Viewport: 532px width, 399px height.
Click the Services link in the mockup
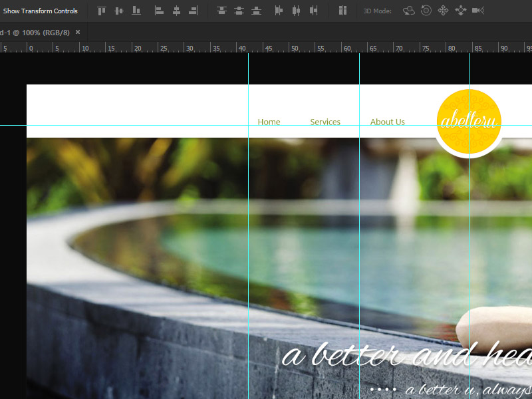tap(325, 122)
